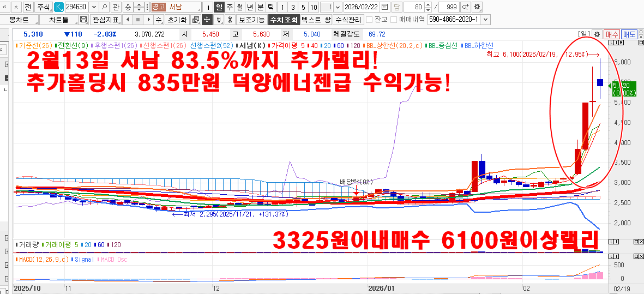The height and width of the screenshot is (294, 644).
Task: Click the red 매수 buy button
Action: pos(612,34)
